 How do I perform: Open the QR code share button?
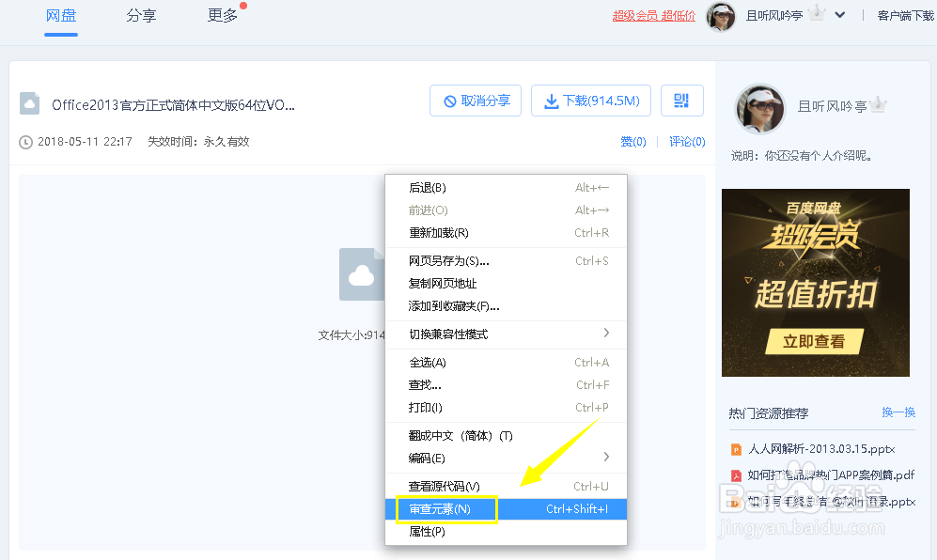pyautogui.click(x=681, y=101)
